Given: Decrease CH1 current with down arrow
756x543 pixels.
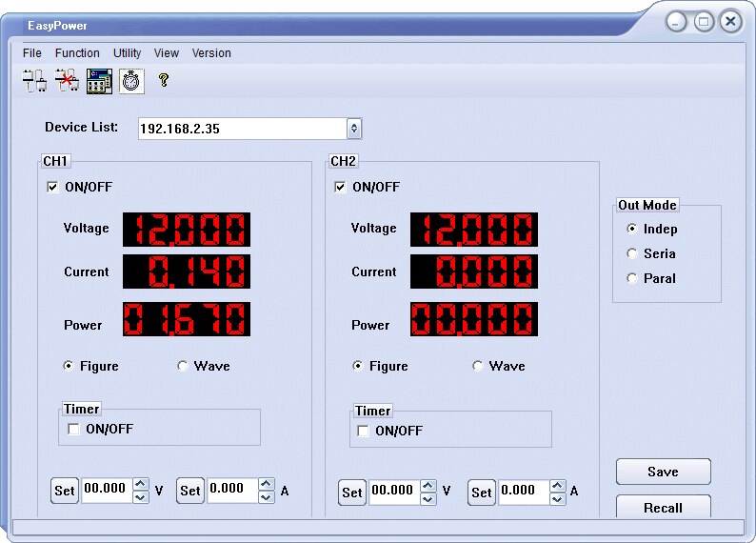Looking at the screenshot, I should tap(267, 496).
